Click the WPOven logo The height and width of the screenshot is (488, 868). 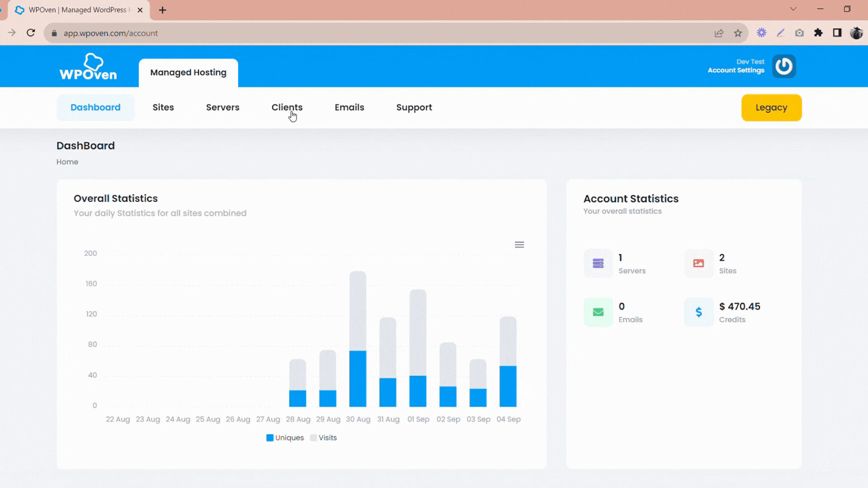click(88, 67)
